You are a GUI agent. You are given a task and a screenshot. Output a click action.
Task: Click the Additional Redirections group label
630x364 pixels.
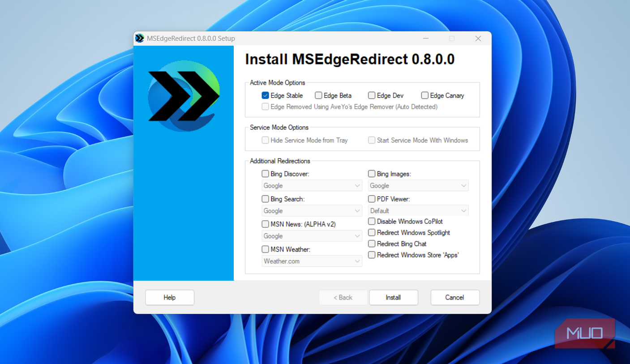tap(280, 161)
